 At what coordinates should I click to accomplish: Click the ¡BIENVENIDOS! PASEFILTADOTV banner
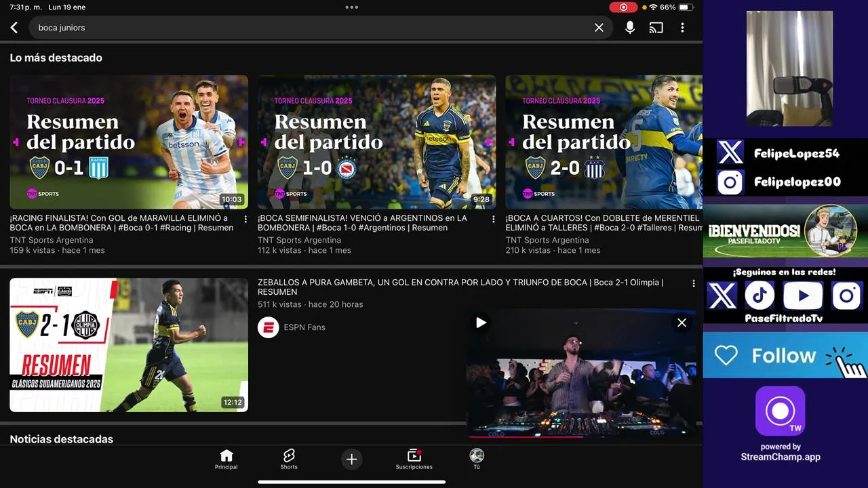[x=785, y=231]
